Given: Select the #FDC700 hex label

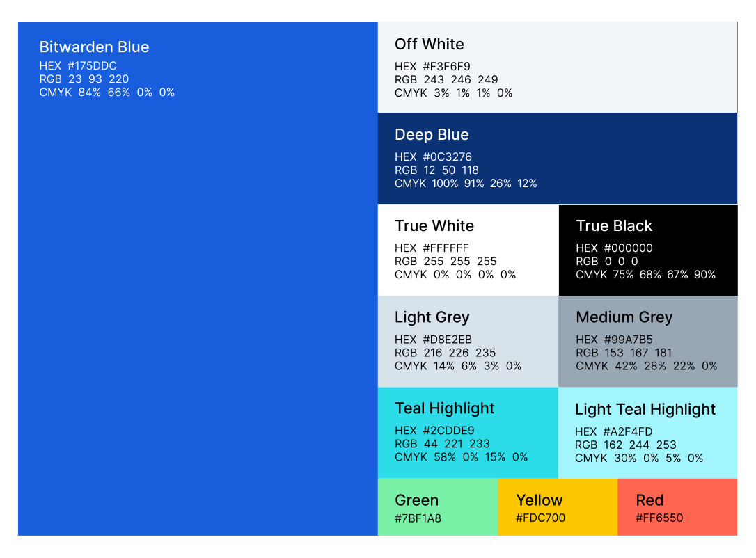Looking at the screenshot, I should point(540,518).
